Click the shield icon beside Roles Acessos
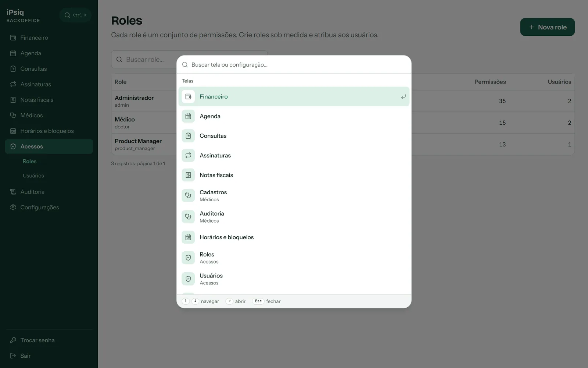This screenshot has width=588, height=368. tap(188, 258)
